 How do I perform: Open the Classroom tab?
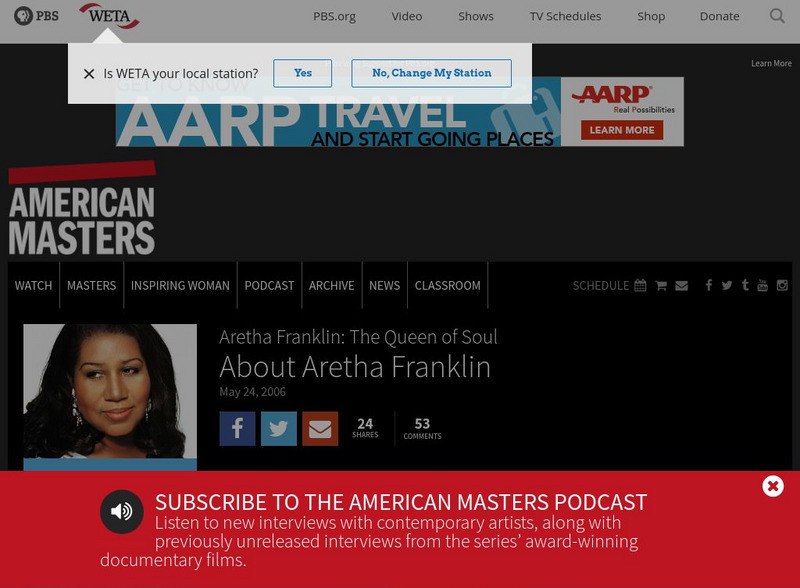tap(447, 285)
